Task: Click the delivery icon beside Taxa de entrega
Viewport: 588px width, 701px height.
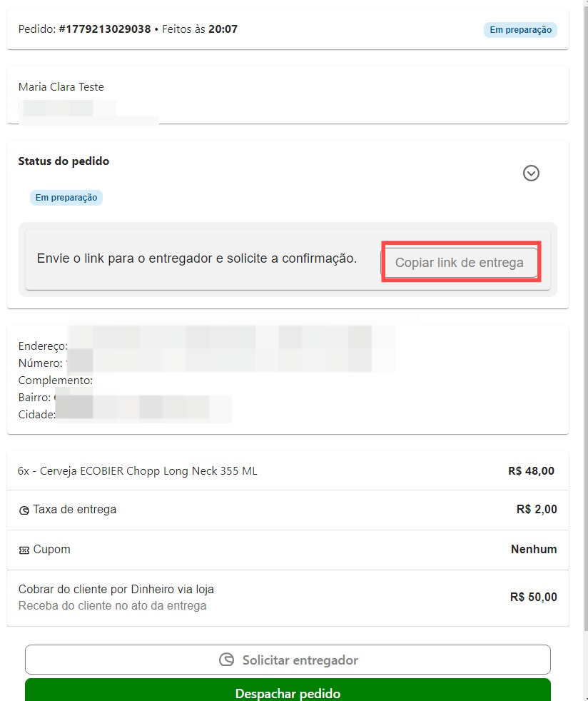Action: [x=24, y=510]
